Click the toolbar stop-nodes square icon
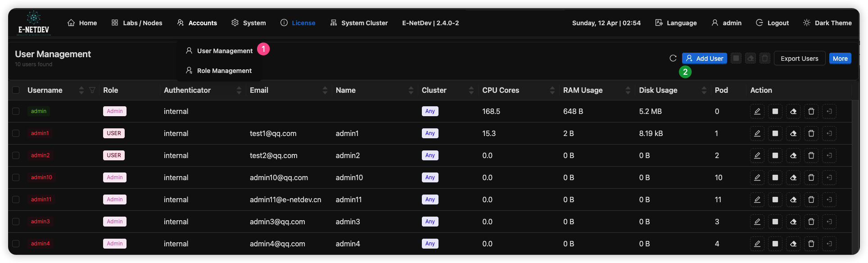 pyautogui.click(x=736, y=58)
